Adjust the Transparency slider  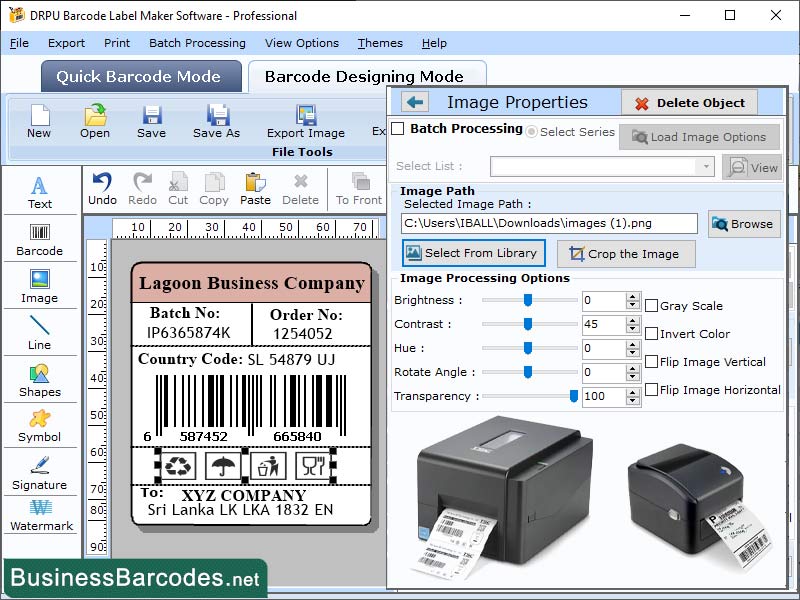573,396
